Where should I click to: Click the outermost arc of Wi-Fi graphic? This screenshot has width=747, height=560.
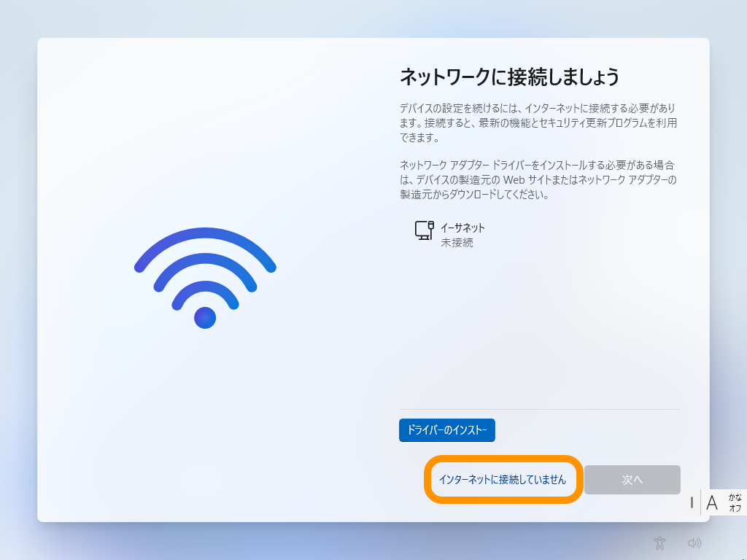click(x=205, y=248)
